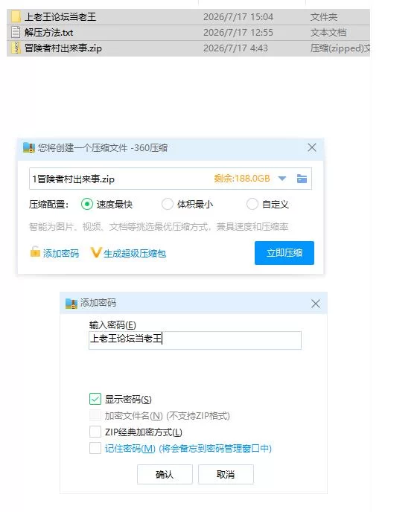Uncheck the 显示密码(S) checkbox
This screenshot has width=420, height=512.
pyautogui.click(x=95, y=399)
